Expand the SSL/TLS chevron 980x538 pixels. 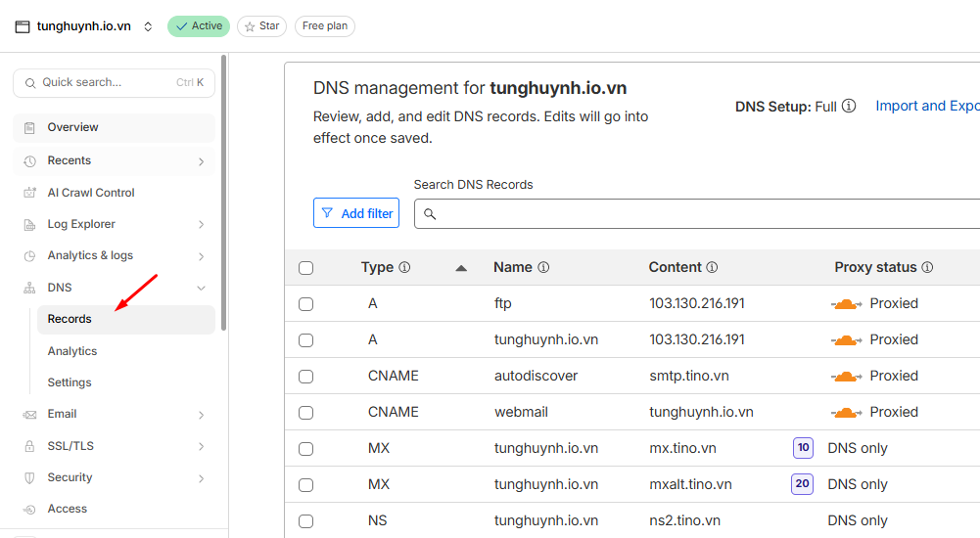(202, 446)
